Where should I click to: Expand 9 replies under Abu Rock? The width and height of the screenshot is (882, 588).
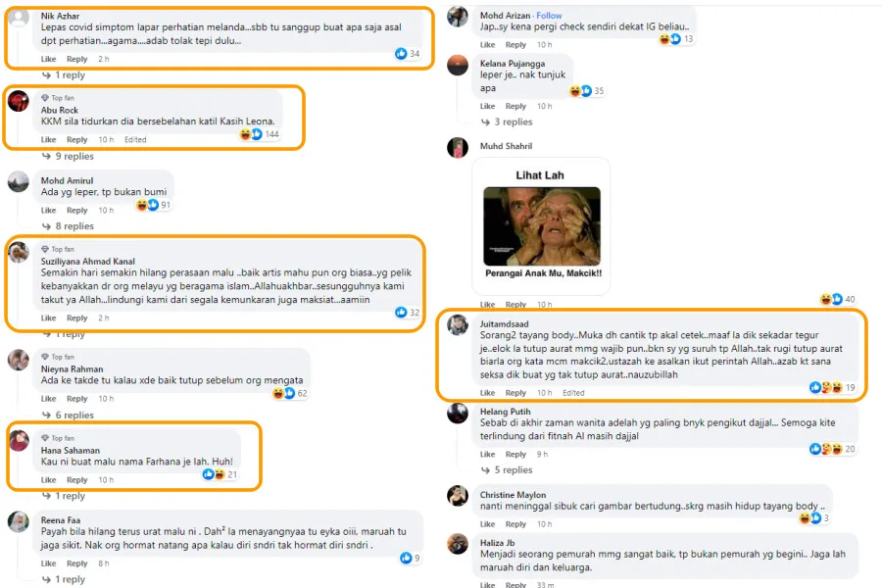pyautogui.click(x=73, y=156)
